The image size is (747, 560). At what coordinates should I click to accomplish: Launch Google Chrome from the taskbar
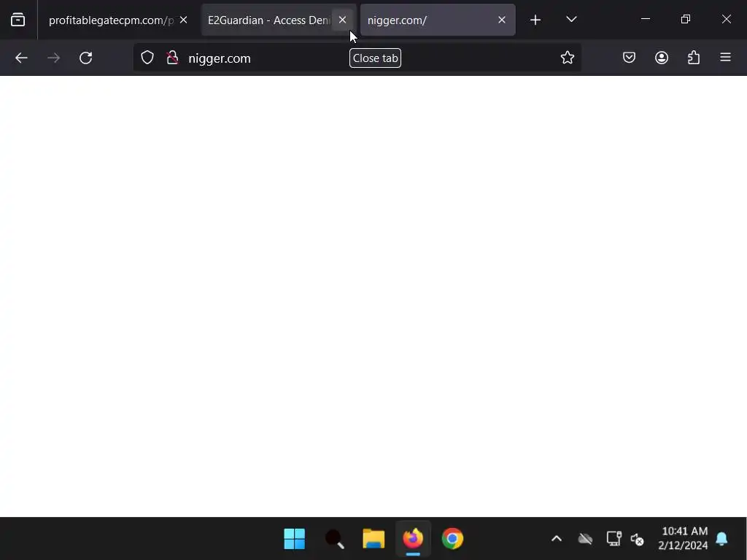click(452, 539)
